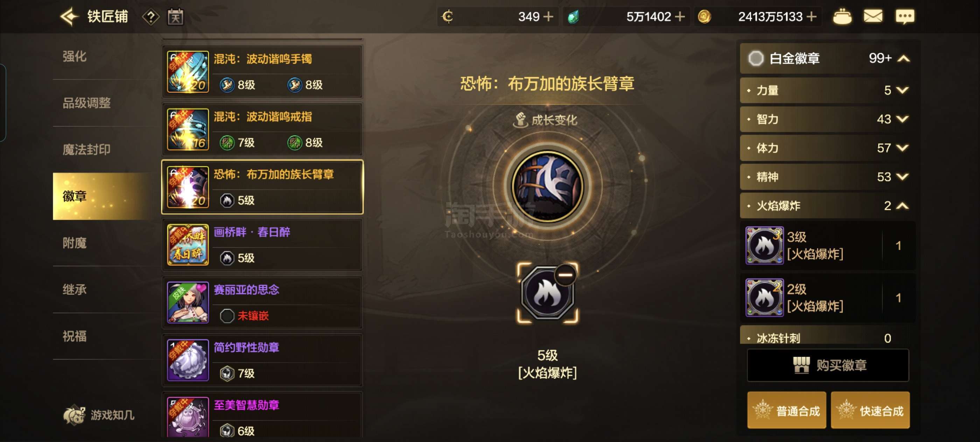Screen dimensions: 980x442
Task: Switch to the 强化 tab
Action: (x=75, y=56)
